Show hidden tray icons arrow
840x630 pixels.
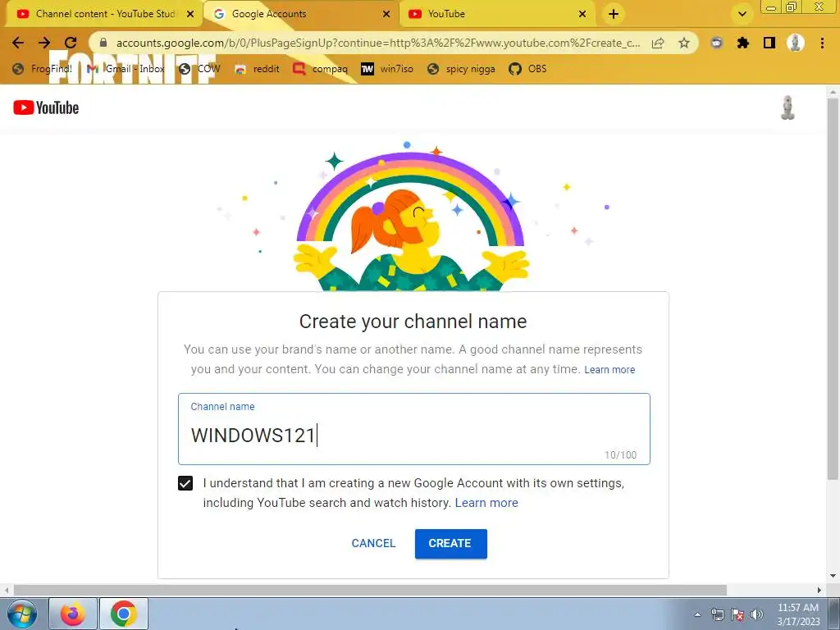point(697,614)
